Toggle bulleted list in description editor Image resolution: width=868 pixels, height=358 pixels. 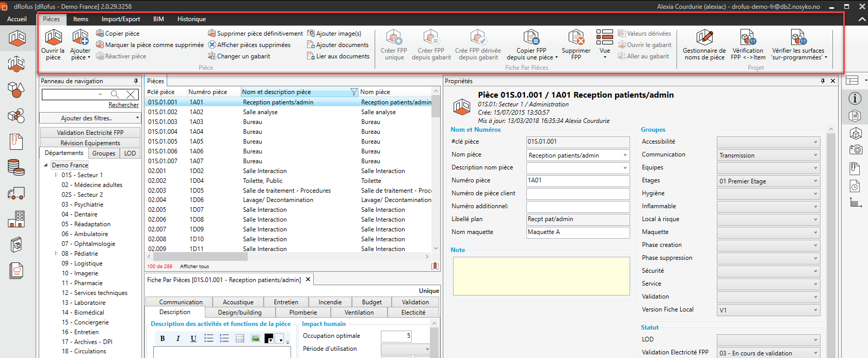208,338
